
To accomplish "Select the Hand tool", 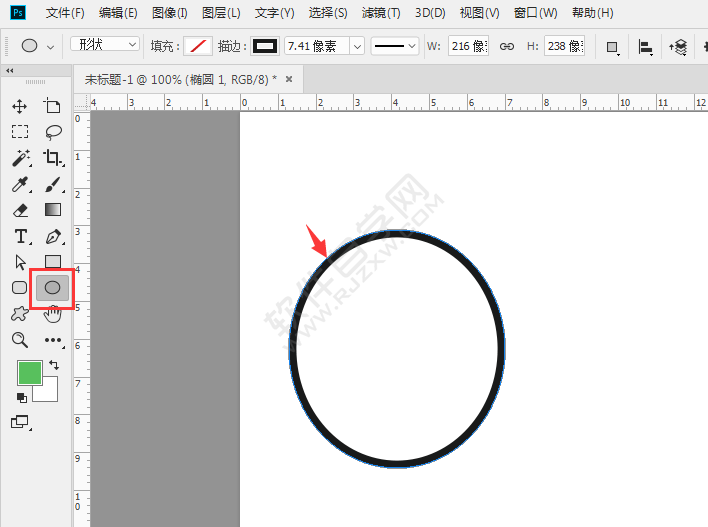I will point(52,315).
